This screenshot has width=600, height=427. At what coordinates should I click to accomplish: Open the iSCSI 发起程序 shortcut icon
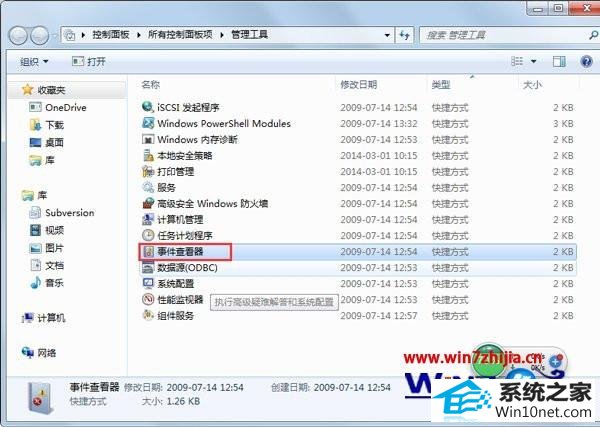point(148,108)
